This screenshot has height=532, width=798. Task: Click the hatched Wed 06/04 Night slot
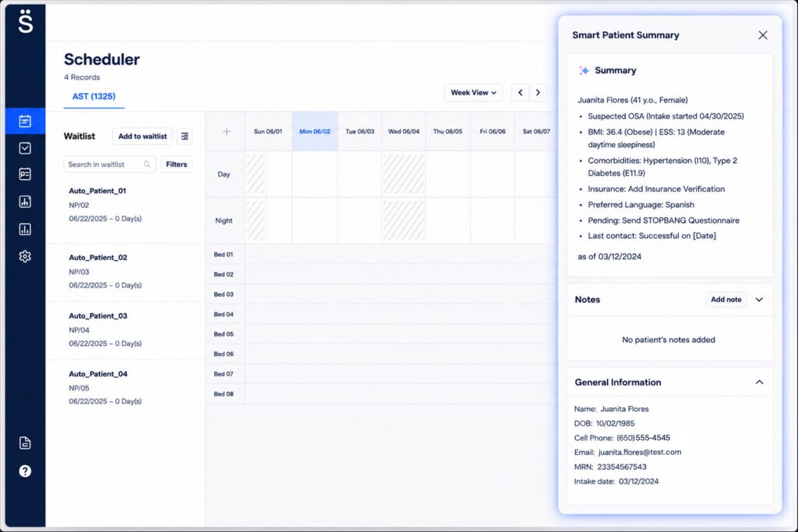pyautogui.click(x=404, y=220)
